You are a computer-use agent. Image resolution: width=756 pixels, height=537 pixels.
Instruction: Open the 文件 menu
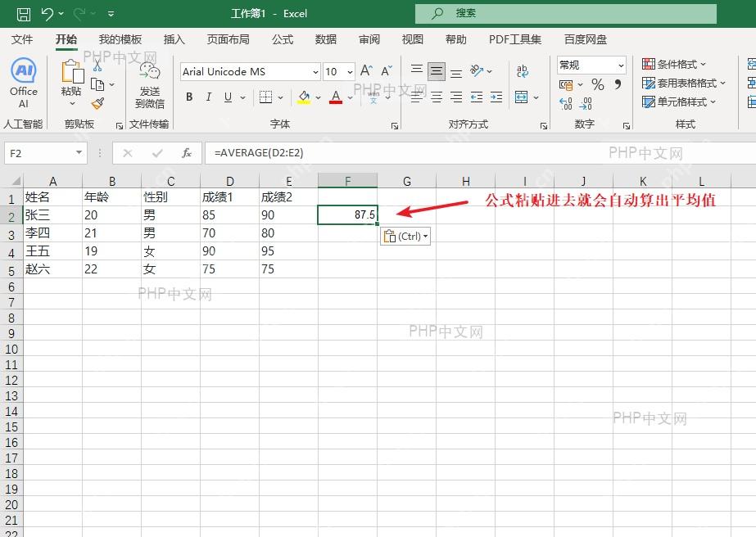22,39
